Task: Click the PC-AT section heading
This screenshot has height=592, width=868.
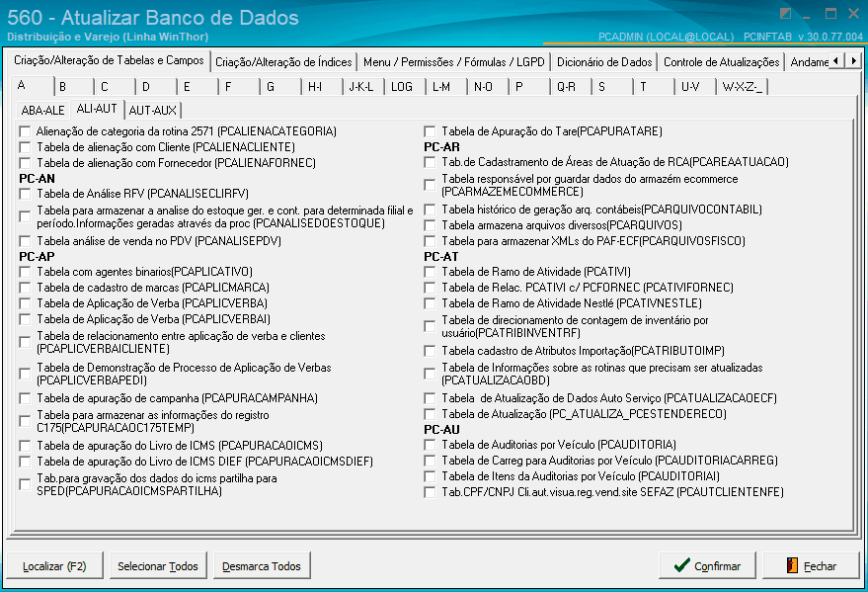Action: [x=441, y=256]
